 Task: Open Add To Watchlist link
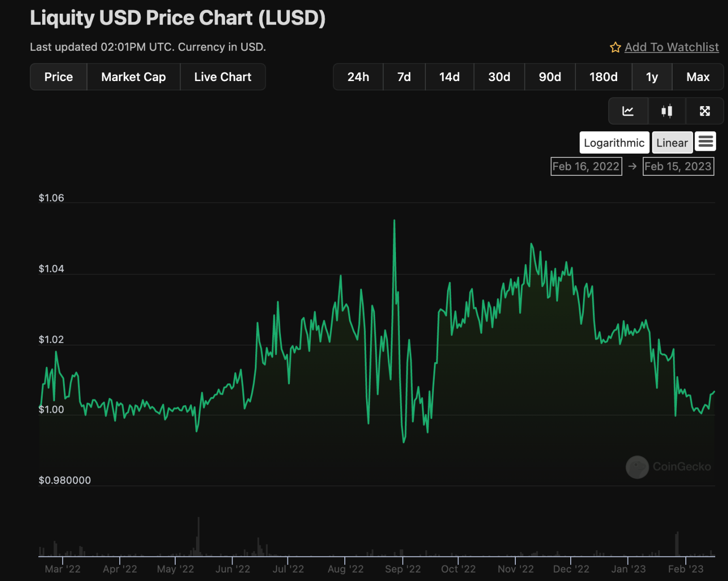(x=672, y=47)
